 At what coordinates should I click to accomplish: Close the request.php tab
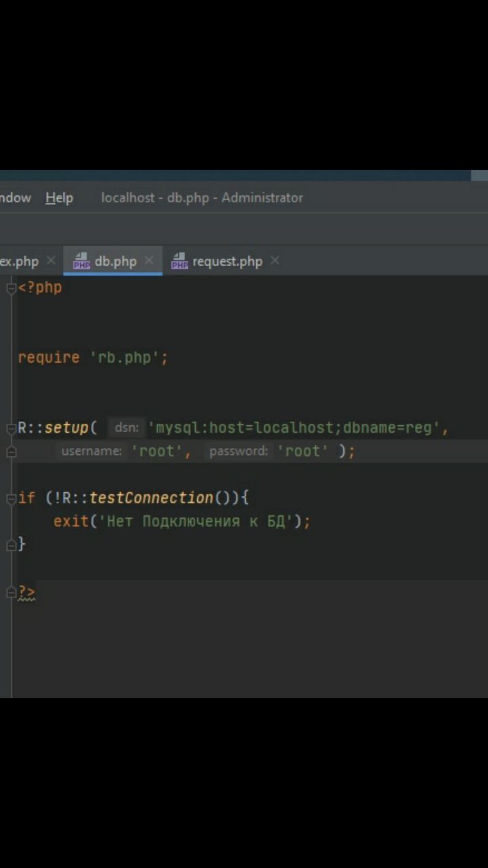[274, 260]
